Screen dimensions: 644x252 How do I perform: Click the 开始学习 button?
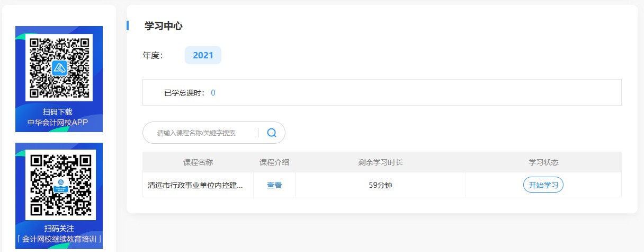click(x=543, y=185)
